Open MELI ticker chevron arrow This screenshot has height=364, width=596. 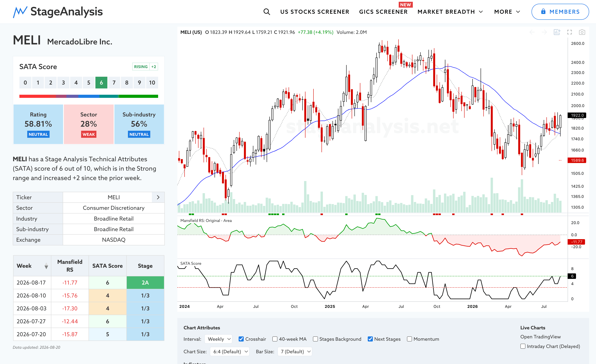pyautogui.click(x=158, y=197)
